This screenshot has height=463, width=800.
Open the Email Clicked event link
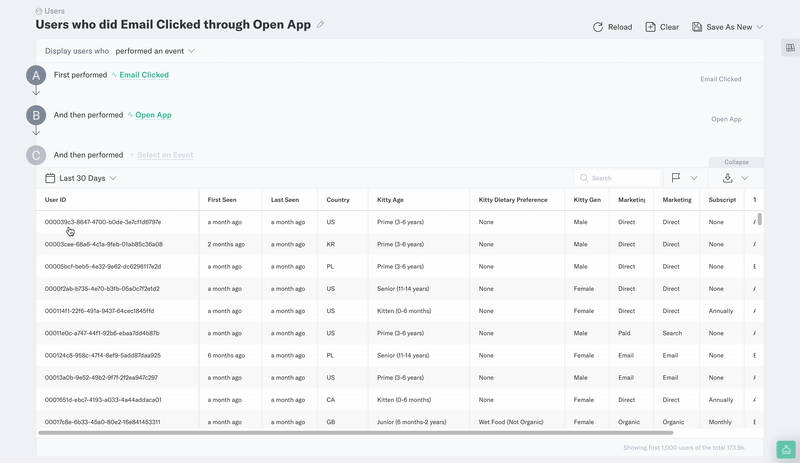point(144,75)
